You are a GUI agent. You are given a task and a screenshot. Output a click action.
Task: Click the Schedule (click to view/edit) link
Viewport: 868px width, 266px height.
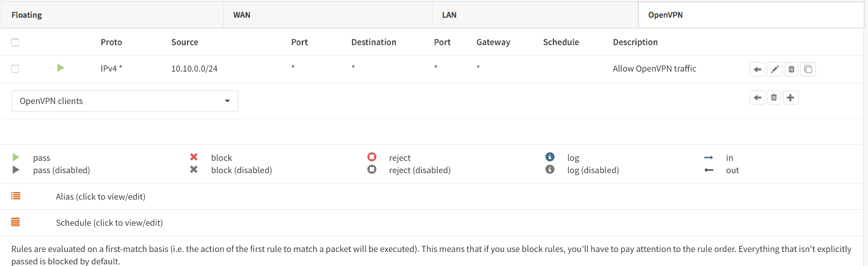109,223
